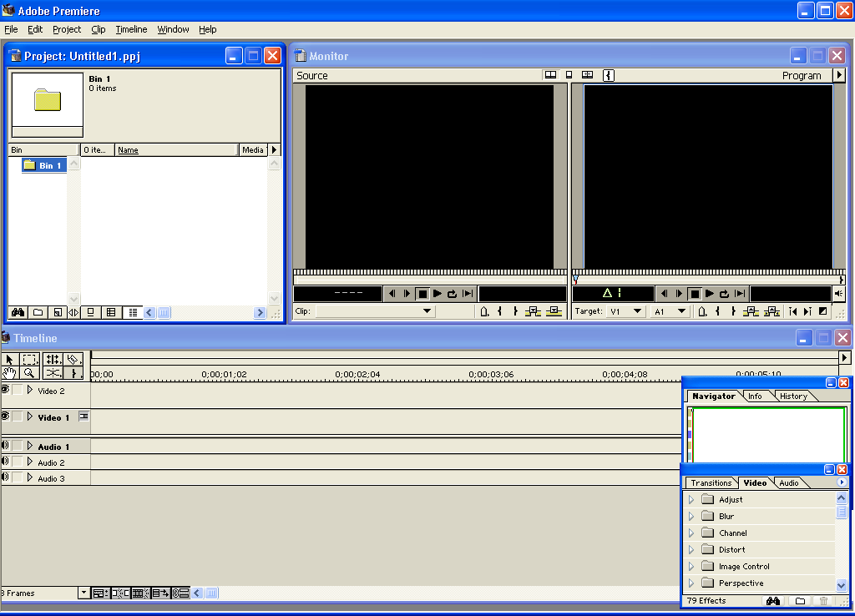Open the Target A1 audio track dropdown

pyautogui.click(x=670, y=311)
